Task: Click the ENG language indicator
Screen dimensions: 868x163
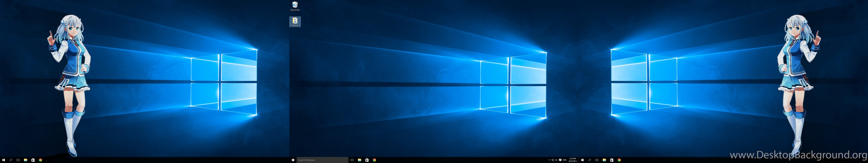Action: tap(565, 160)
